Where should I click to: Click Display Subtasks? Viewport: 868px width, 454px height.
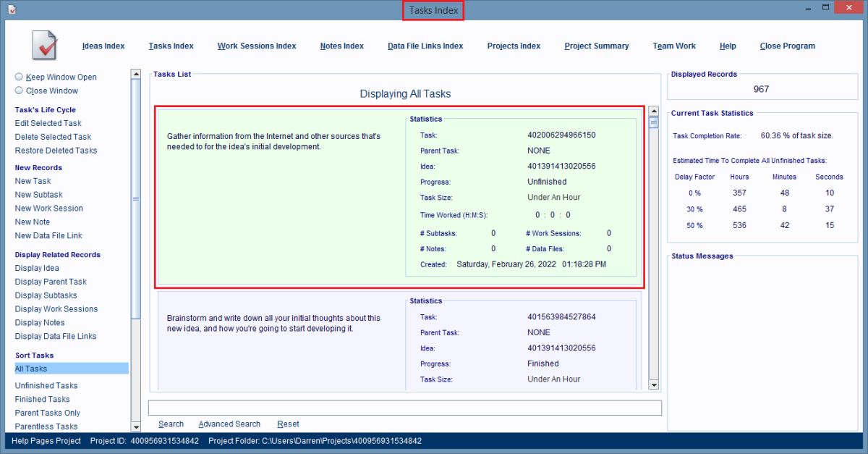[x=46, y=295]
